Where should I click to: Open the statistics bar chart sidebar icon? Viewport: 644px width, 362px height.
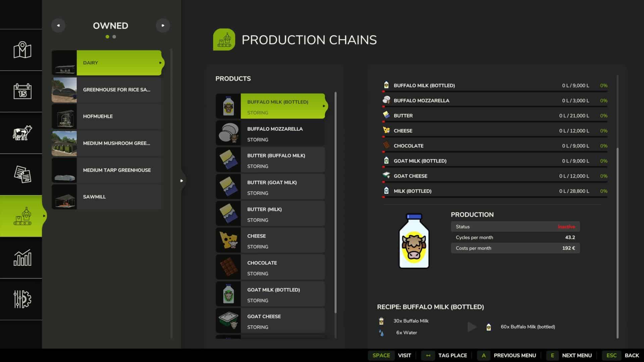coord(22,257)
